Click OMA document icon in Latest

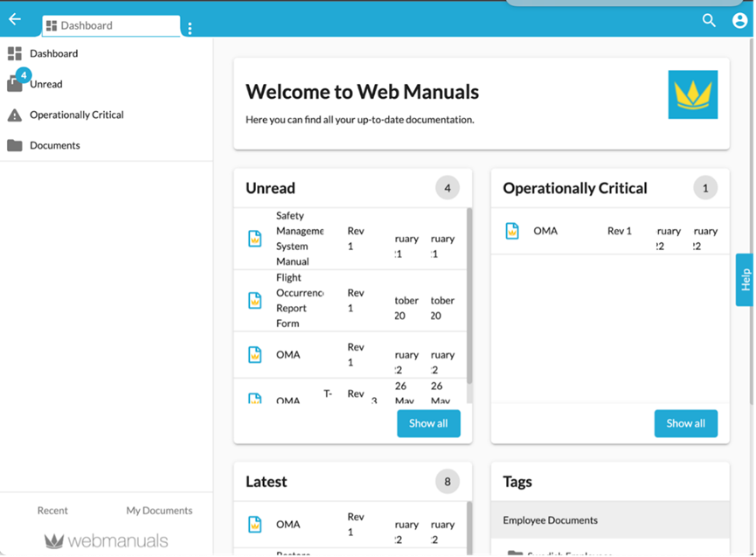click(x=255, y=525)
